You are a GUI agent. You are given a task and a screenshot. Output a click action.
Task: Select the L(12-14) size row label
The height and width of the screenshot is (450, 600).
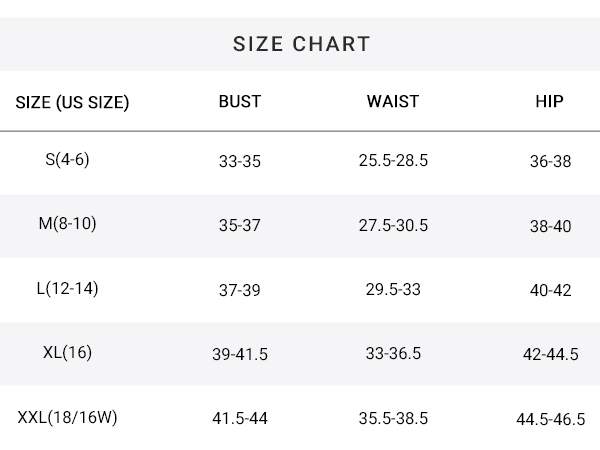67,289
